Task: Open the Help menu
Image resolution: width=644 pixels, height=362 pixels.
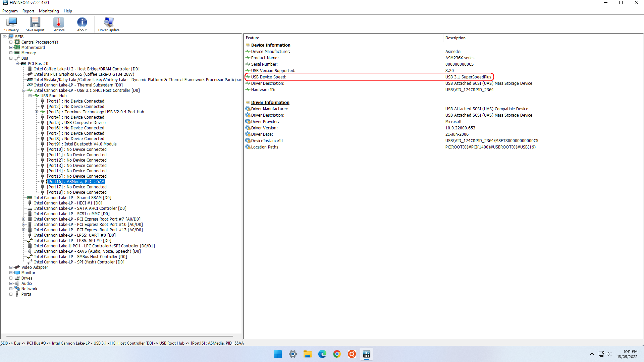Action: coord(68,11)
